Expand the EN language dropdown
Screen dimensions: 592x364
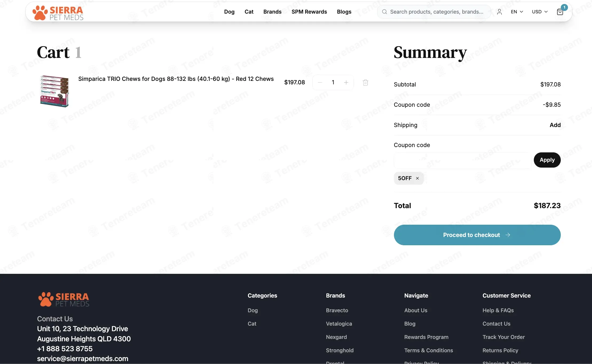click(x=517, y=12)
